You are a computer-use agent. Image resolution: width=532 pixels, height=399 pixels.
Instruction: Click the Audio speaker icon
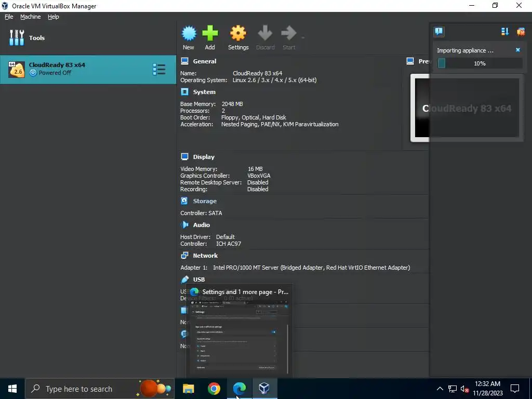tap(184, 224)
